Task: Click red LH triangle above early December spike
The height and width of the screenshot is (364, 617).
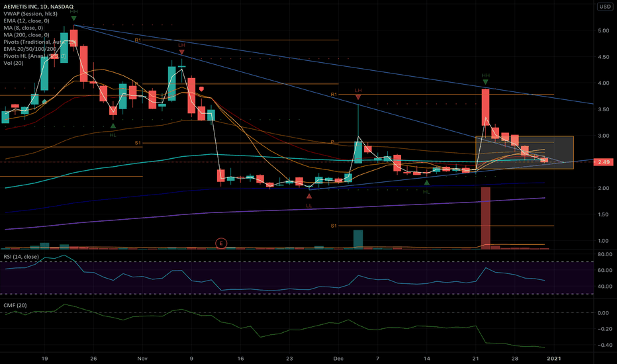Action: pyautogui.click(x=358, y=97)
